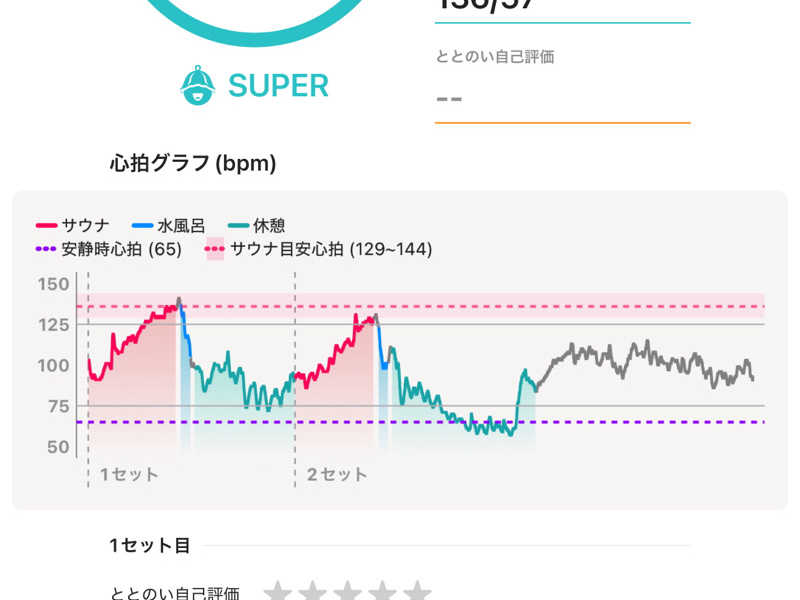This screenshot has width=800, height=600.
Task: Choose the fourth star rating
Action: click(382, 592)
